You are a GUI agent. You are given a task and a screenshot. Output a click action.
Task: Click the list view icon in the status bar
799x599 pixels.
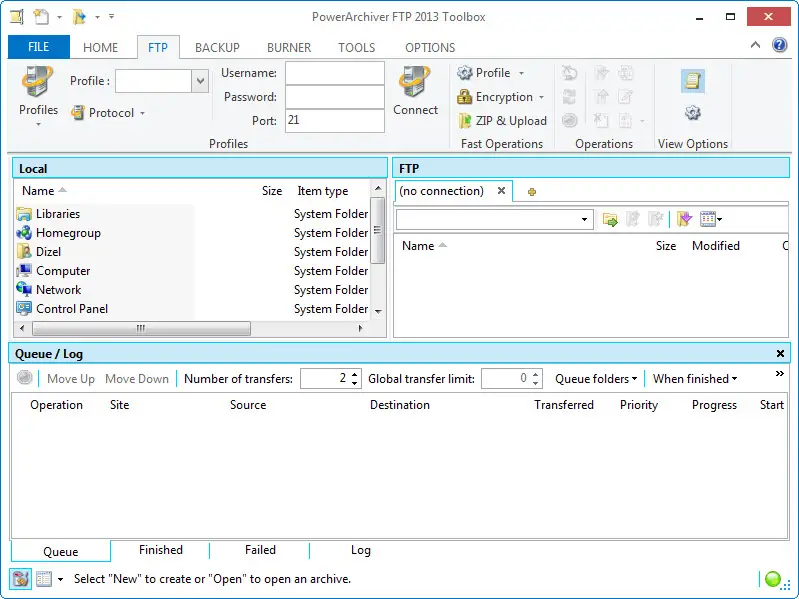44,579
